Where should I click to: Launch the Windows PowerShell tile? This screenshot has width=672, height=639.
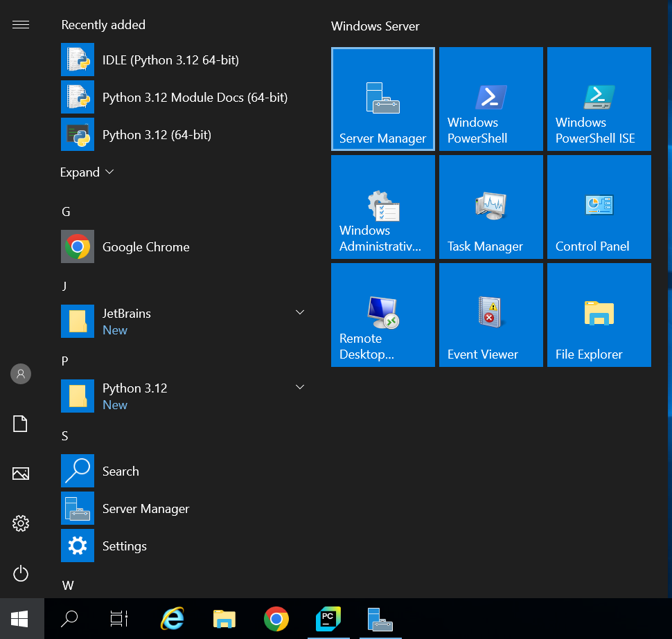[491, 99]
